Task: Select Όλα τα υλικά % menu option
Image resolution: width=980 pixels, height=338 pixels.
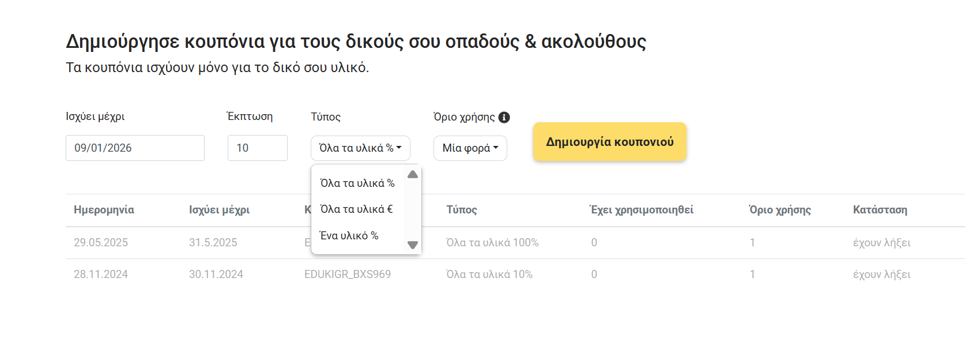Action: pyautogui.click(x=357, y=183)
